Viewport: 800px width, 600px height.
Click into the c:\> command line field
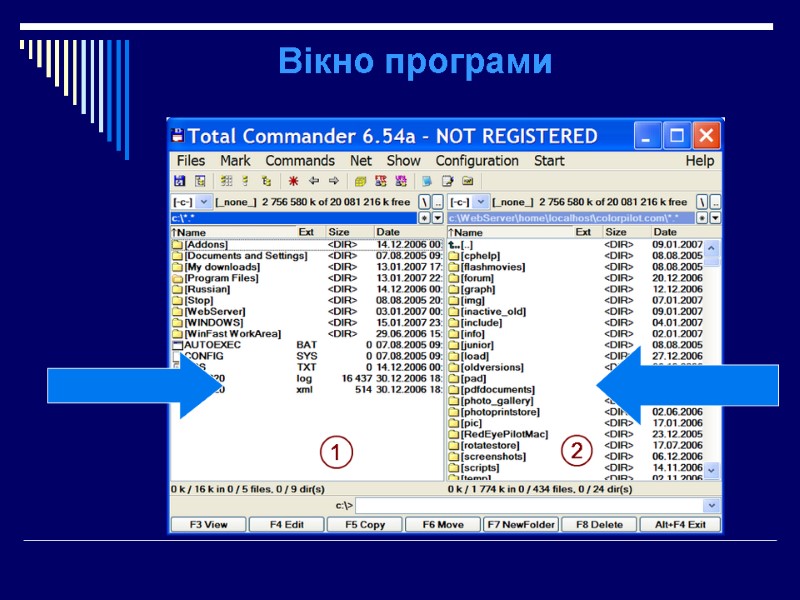click(530, 506)
